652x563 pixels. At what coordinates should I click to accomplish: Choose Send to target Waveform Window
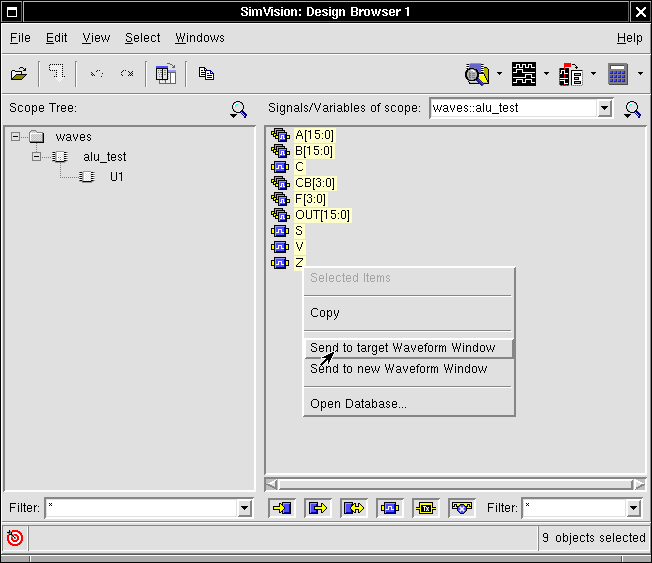pos(409,348)
